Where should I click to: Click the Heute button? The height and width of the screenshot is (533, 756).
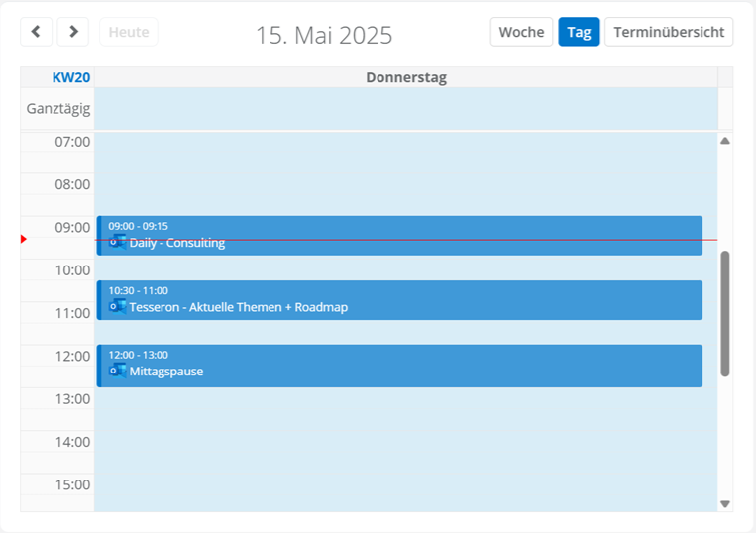point(128,32)
